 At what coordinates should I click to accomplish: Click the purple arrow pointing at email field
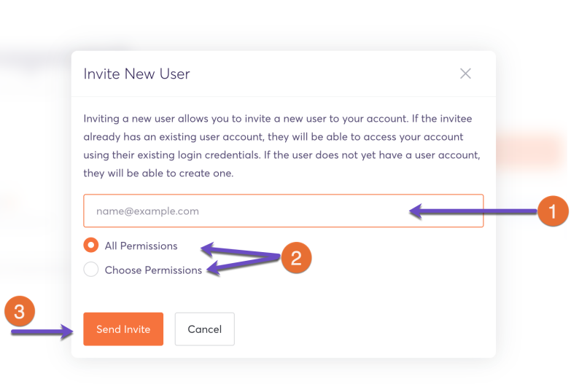click(474, 212)
